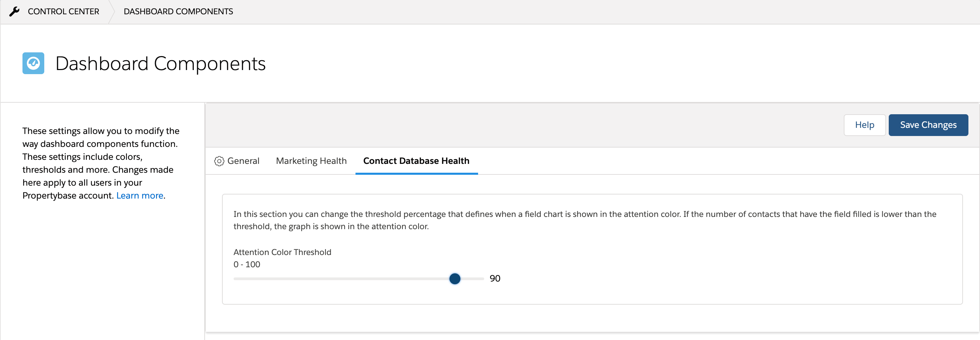The image size is (980, 340).
Task: Click the gear icon beside the General tab
Action: click(x=219, y=161)
